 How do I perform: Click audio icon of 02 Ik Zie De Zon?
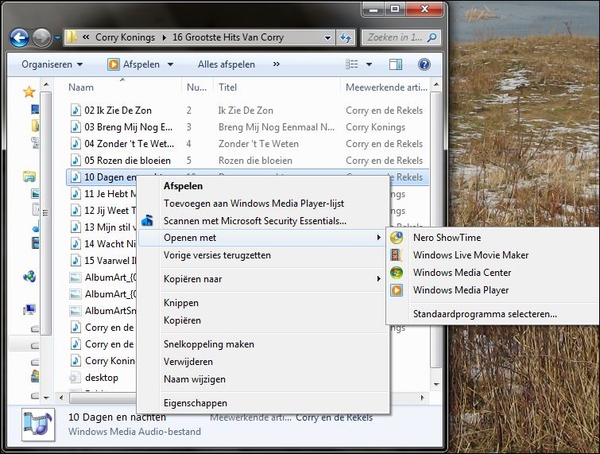[76, 110]
